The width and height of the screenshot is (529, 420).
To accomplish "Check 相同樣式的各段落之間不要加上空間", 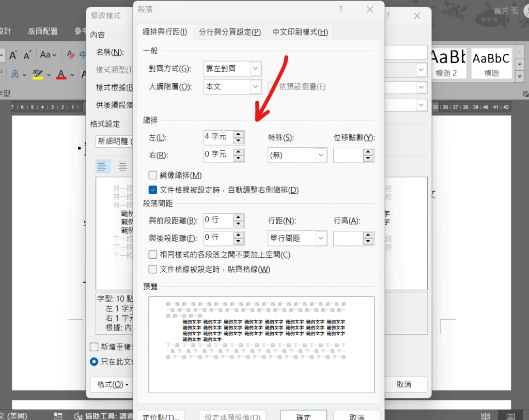I will click(153, 255).
